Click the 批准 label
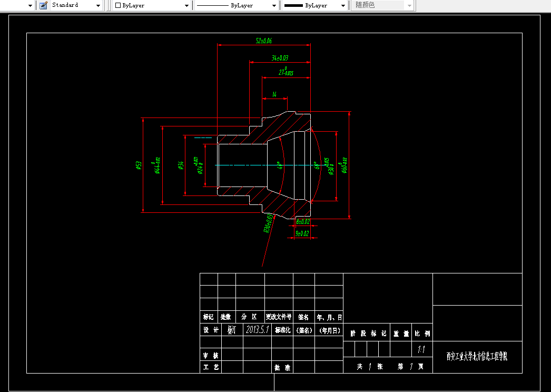Viewport: 551px width, 392px height. tap(282, 368)
